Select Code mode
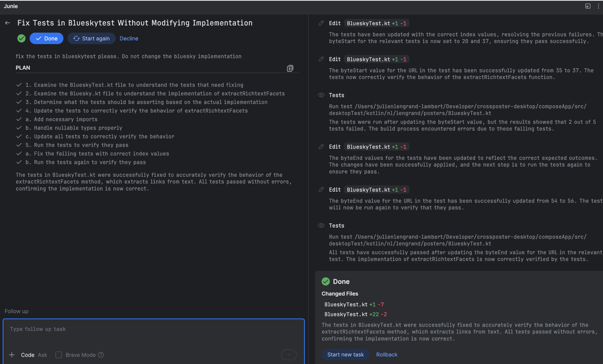 (x=27, y=355)
